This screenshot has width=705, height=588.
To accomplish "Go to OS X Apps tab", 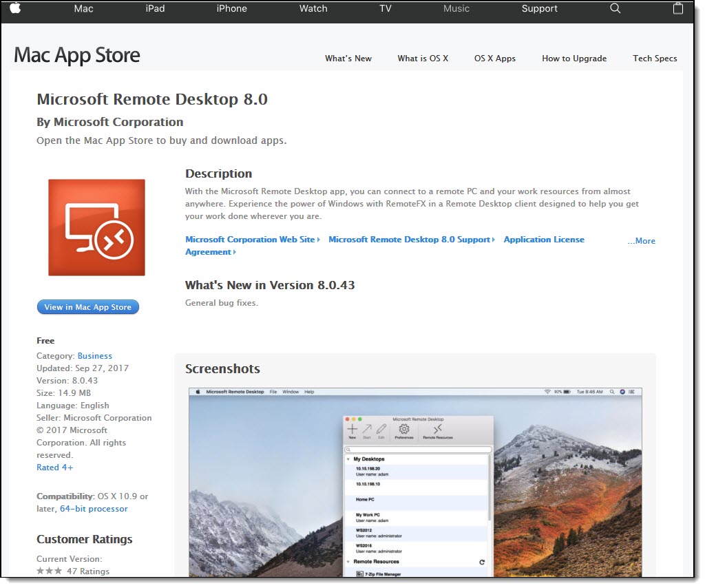I will (495, 59).
